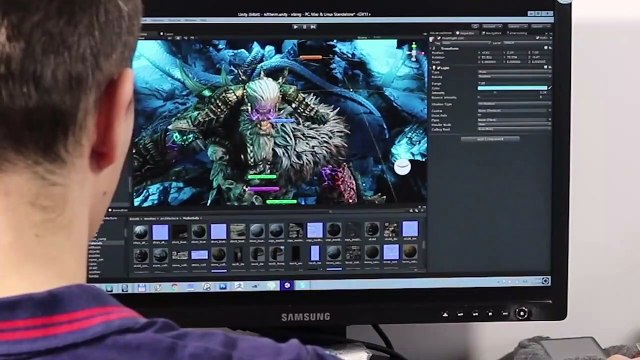Click the Rotation Y field
Image resolution: width=640 pixels, height=360 pixels.
pos(517,58)
